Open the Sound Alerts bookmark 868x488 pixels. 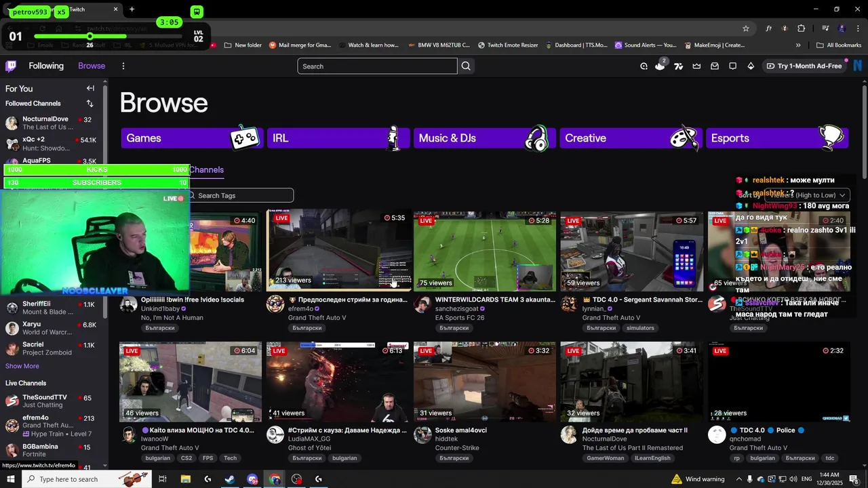(646, 45)
